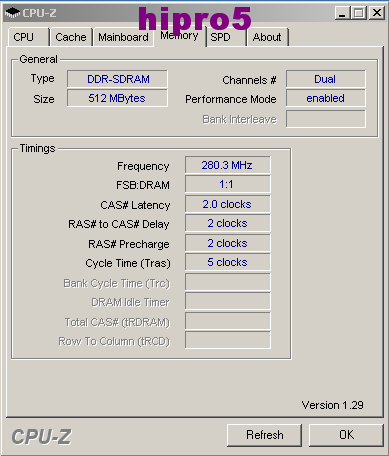The height and width of the screenshot is (456, 389).
Task: Click the RAS# Precharge 2 clocks value
Action: (x=228, y=243)
